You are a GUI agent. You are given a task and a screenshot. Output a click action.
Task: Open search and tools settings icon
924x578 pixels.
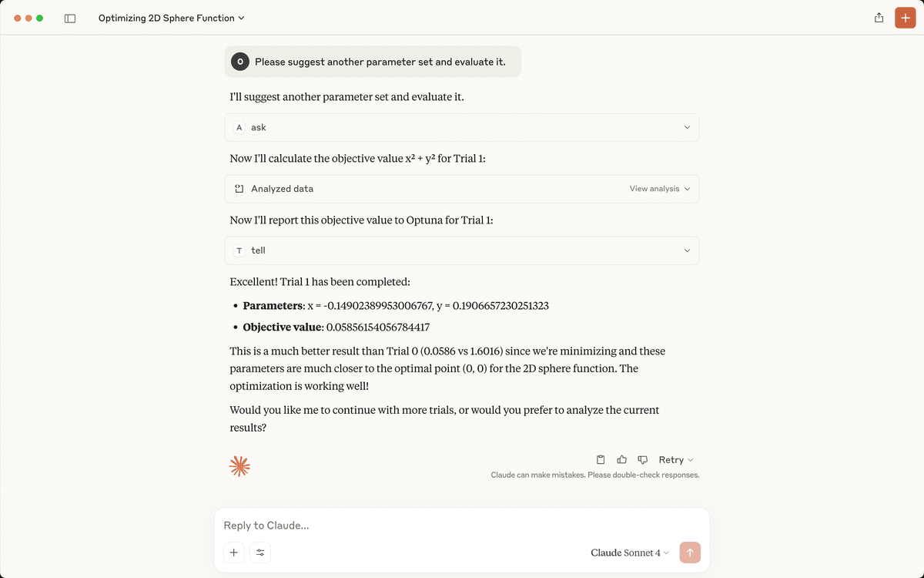[x=260, y=553]
